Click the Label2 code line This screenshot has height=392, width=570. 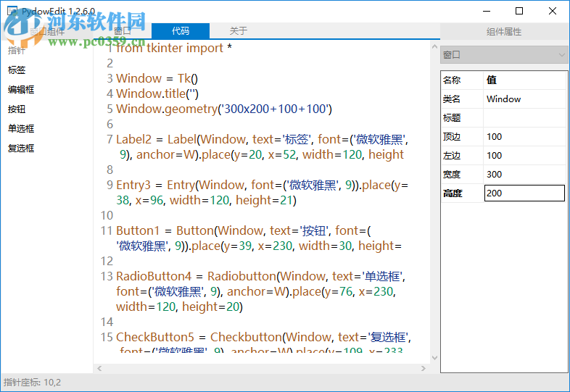pyautogui.click(x=262, y=147)
